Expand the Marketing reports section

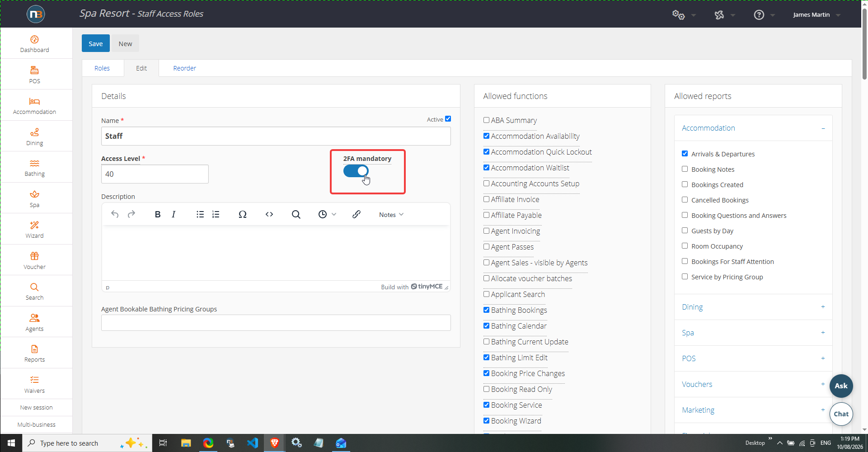pyautogui.click(x=753, y=410)
